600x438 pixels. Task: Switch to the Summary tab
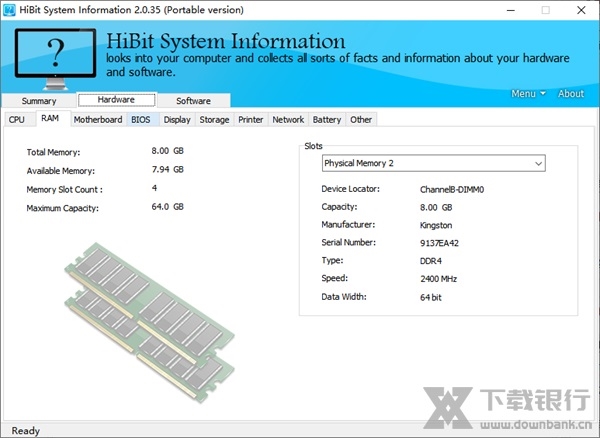[39, 101]
